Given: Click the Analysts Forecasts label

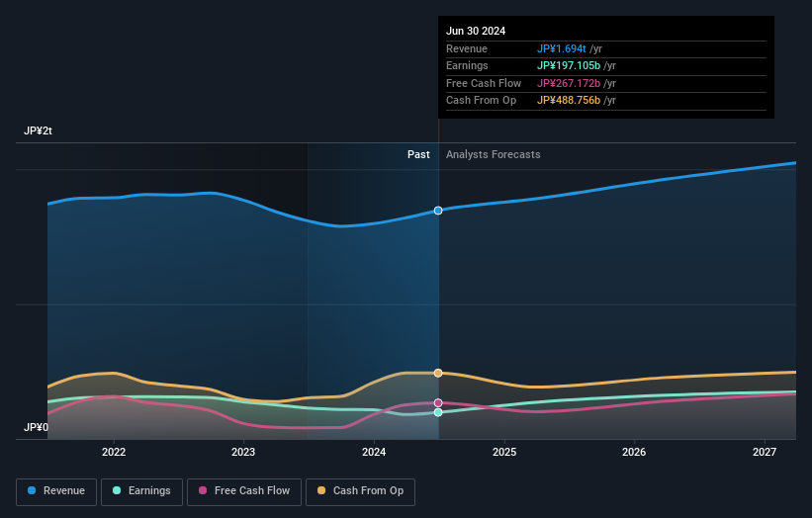Looking at the screenshot, I should 493,155.
